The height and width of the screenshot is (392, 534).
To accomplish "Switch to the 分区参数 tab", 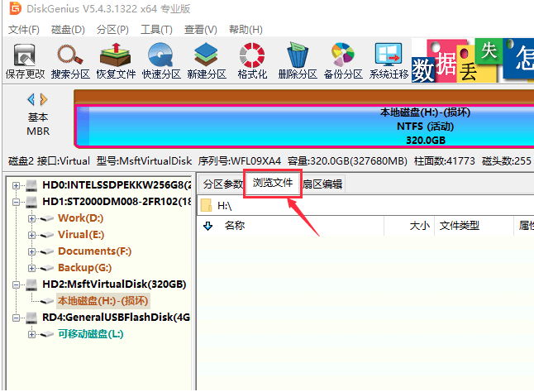I will coord(222,184).
